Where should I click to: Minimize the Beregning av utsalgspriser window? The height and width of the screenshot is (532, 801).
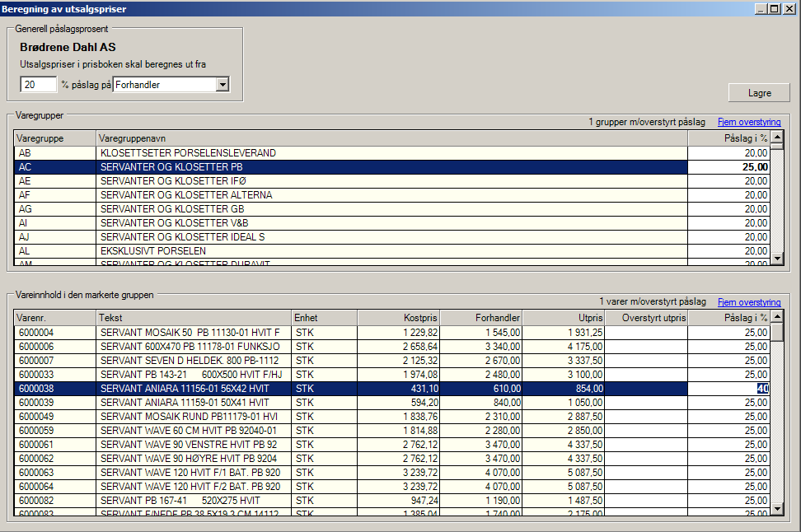point(761,9)
